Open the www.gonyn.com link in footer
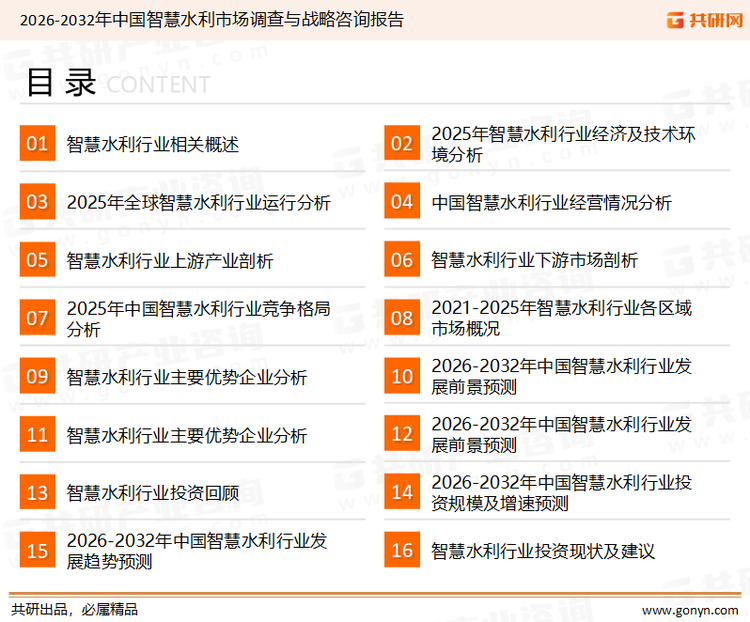This screenshot has width=750, height=622. (x=690, y=611)
